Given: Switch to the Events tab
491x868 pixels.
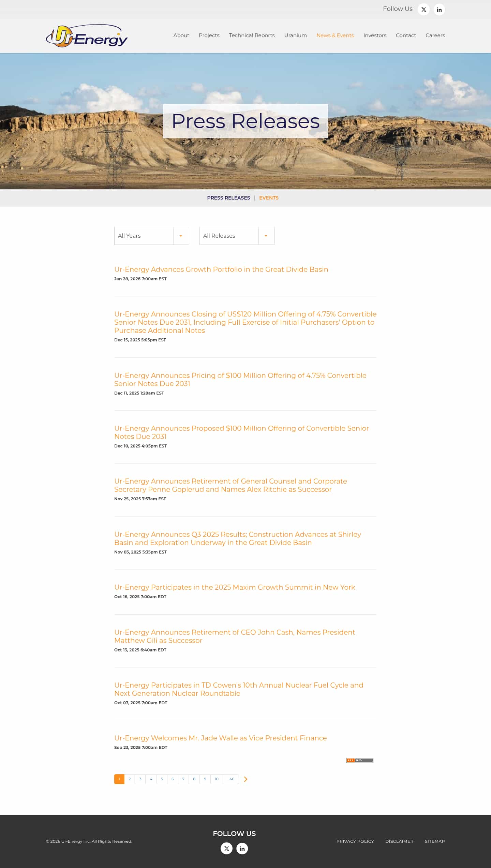Looking at the screenshot, I should coord(269,198).
